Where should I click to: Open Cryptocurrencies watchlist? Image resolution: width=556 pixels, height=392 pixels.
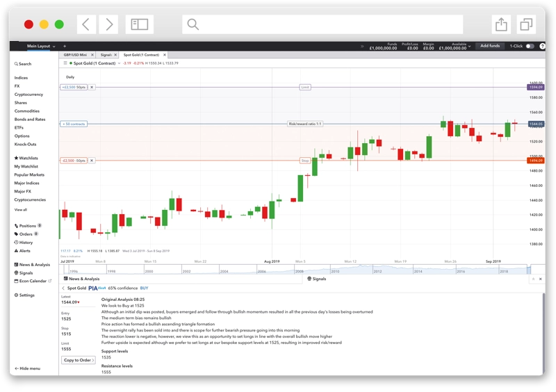(x=30, y=199)
